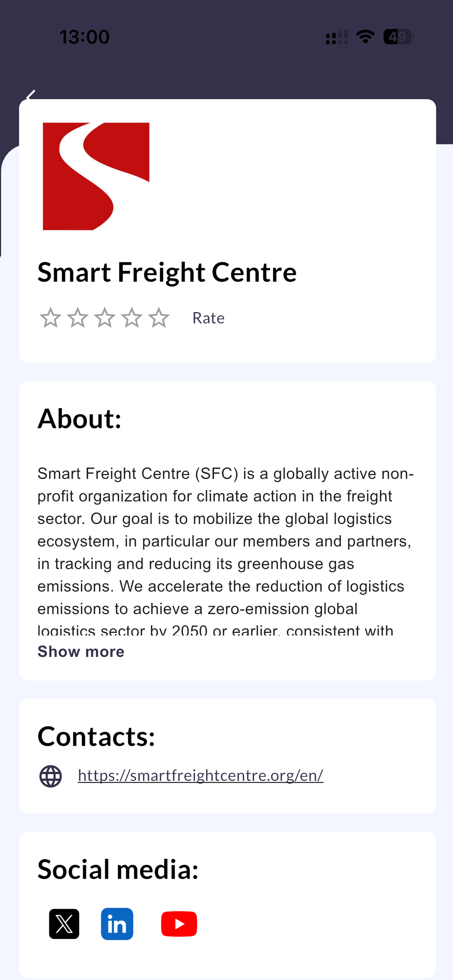This screenshot has width=453, height=980.
Task: Tap the Rate label
Action: 208,318
